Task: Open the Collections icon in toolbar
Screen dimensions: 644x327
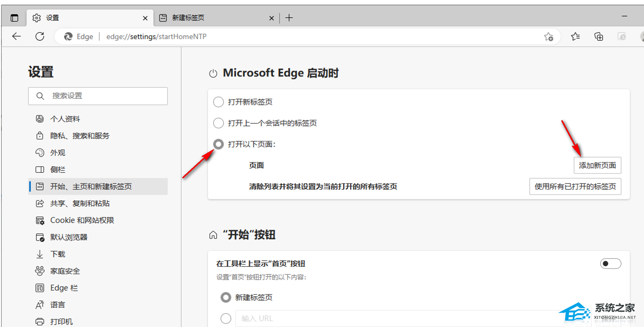Action: click(x=599, y=36)
